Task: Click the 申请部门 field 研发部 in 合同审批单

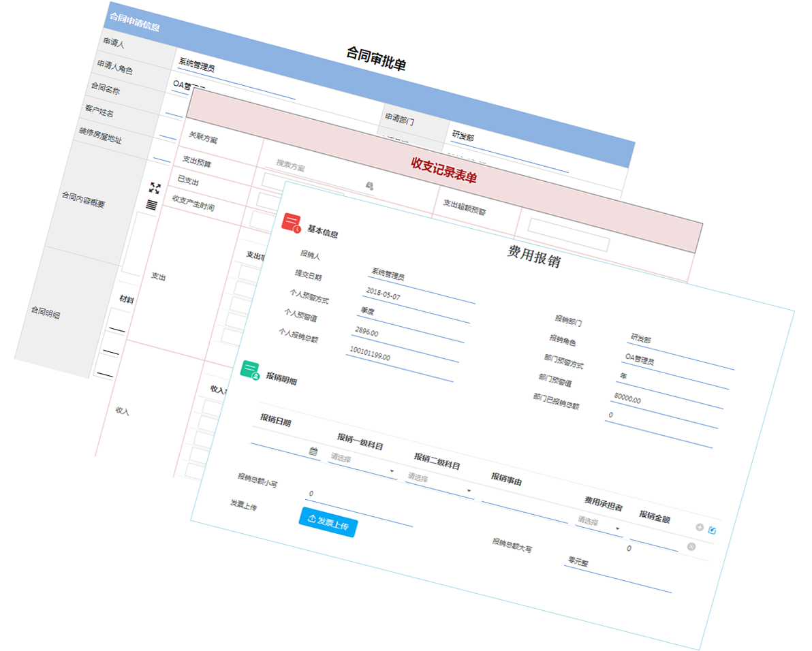Action: point(509,150)
